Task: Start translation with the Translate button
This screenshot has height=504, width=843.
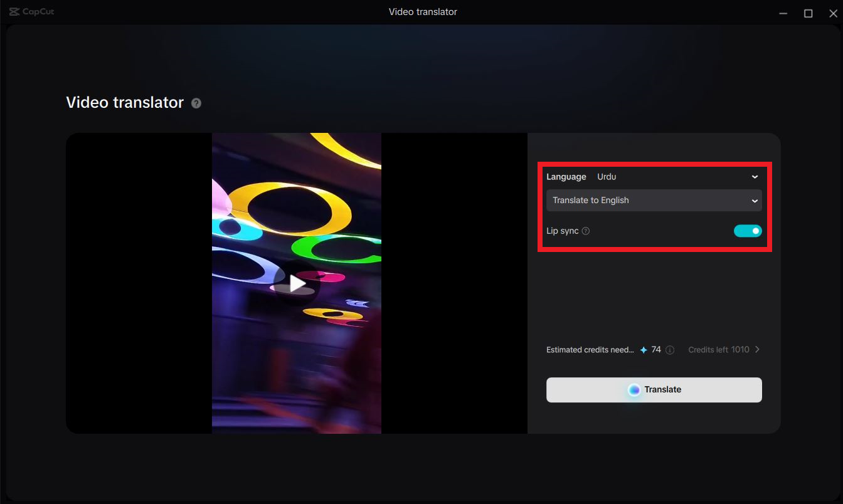Action: (654, 389)
